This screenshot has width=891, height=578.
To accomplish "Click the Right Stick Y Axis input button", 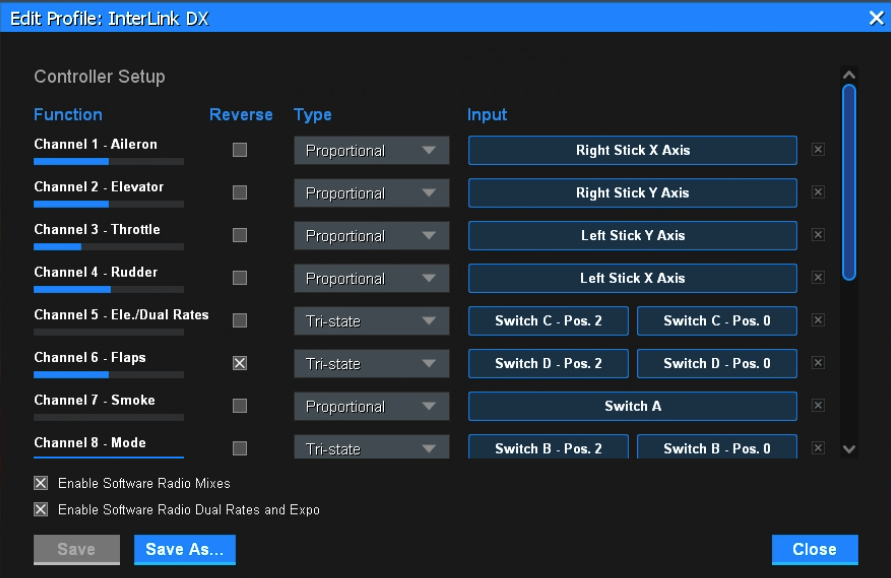I will (632, 193).
